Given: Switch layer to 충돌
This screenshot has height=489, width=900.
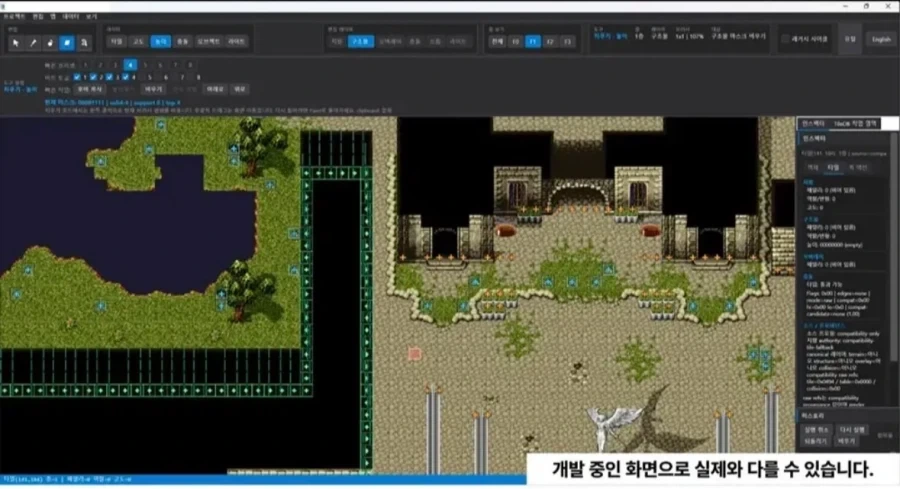Looking at the screenshot, I should click(x=183, y=41).
